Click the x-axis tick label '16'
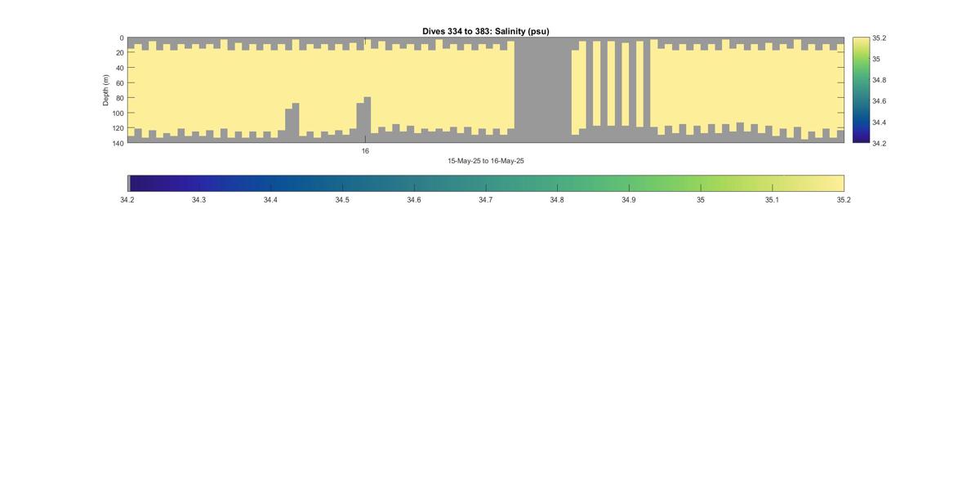The image size is (980, 499). [365, 151]
